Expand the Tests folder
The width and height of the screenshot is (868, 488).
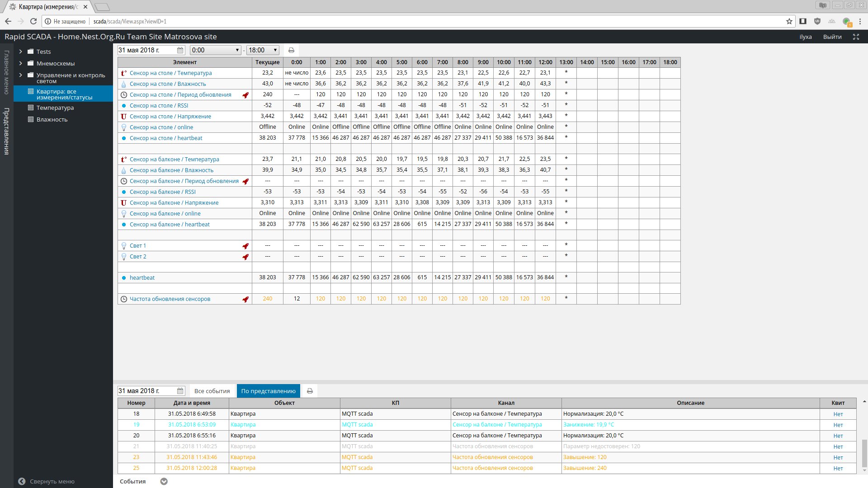(x=20, y=52)
